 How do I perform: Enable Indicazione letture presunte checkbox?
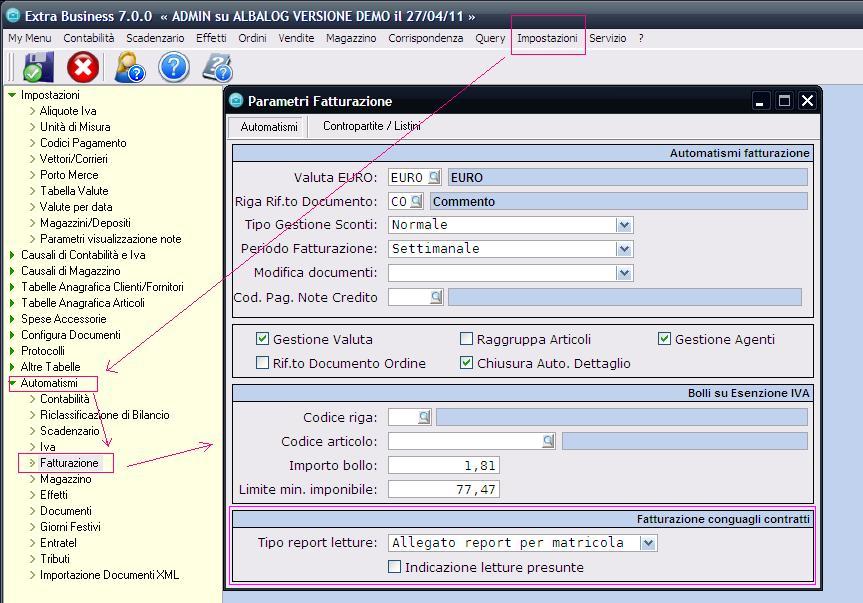click(395, 567)
